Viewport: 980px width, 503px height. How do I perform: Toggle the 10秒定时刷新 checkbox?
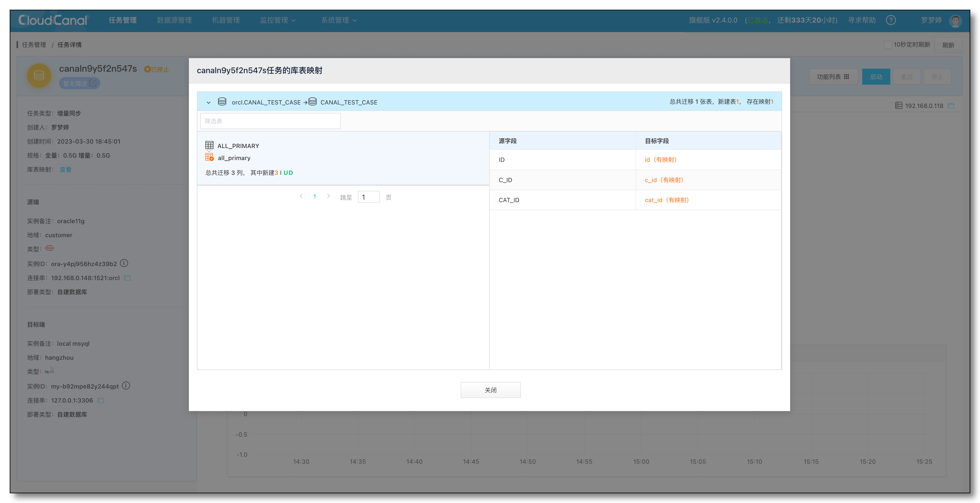click(888, 45)
